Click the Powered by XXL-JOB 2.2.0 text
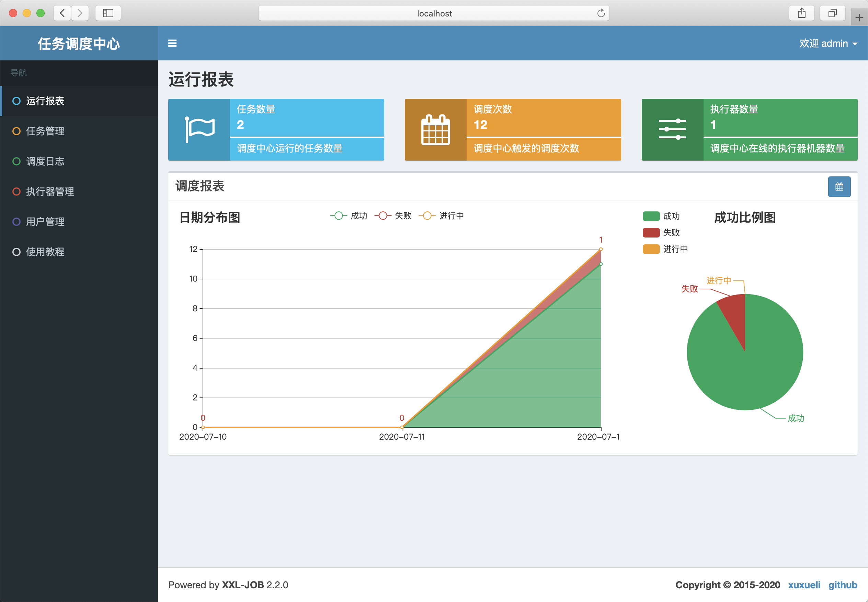Viewport: 868px width, 602px height. (228, 584)
